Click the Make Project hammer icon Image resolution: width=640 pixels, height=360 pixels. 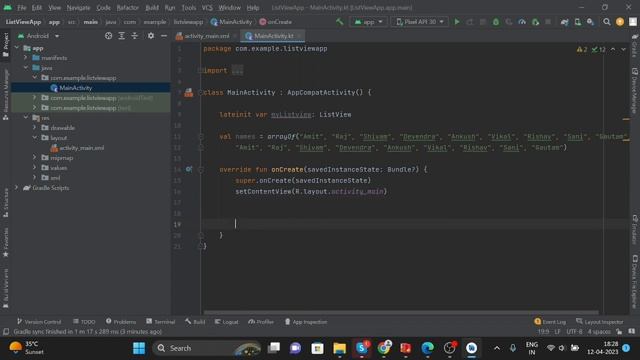[x=340, y=22]
